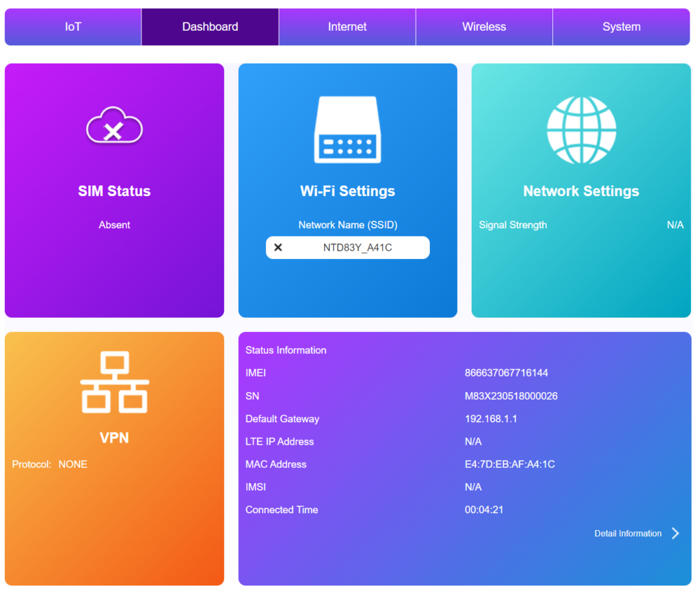Open the IoT tab
Image resolution: width=700 pixels, height=593 pixels.
73,27
